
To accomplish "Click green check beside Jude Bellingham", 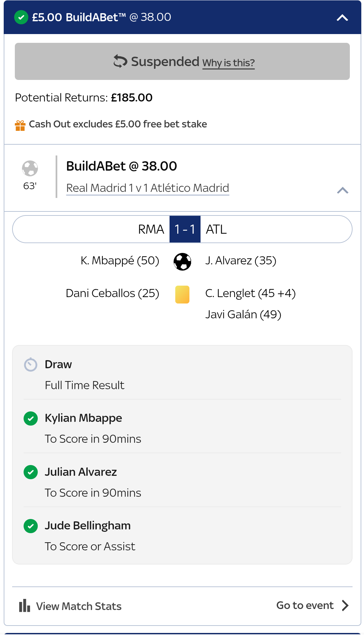I will [x=31, y=526].
